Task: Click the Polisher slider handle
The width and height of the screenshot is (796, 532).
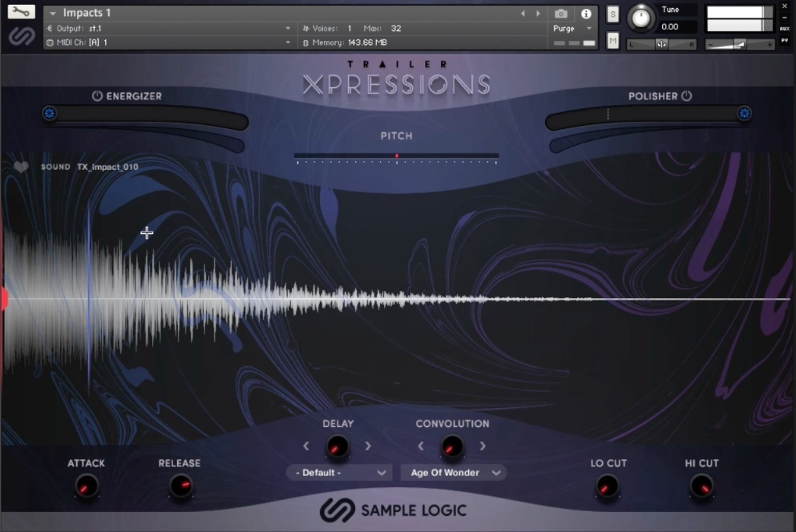Action: (744, 113)
